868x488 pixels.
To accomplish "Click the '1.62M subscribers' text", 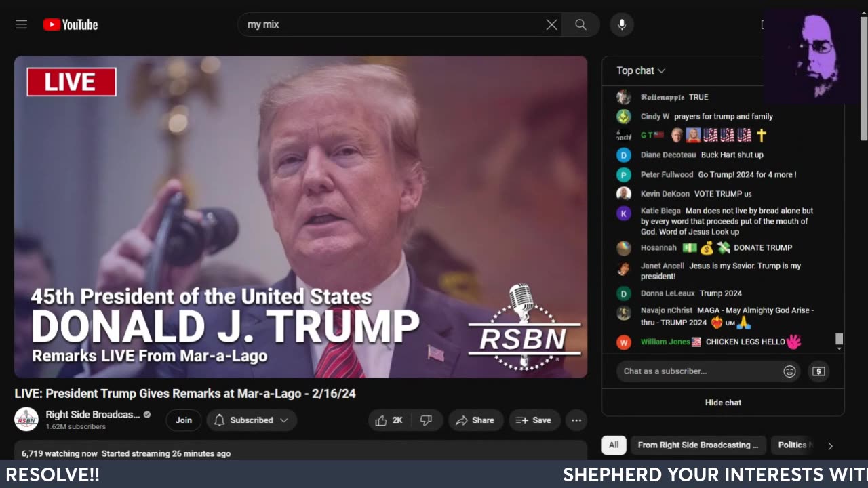I will click(76, 427).
